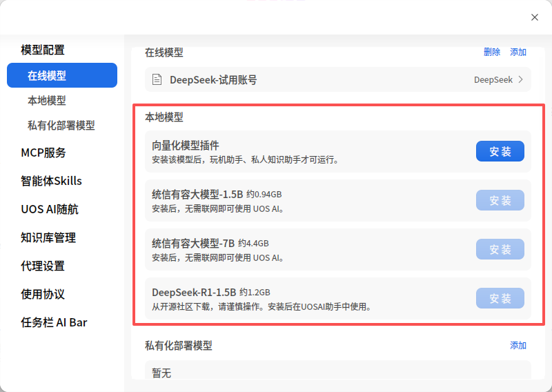Click the 私有化部署模型 section heading
The width and height of the screenshot is (552, 392).
[x=179, y=346]
